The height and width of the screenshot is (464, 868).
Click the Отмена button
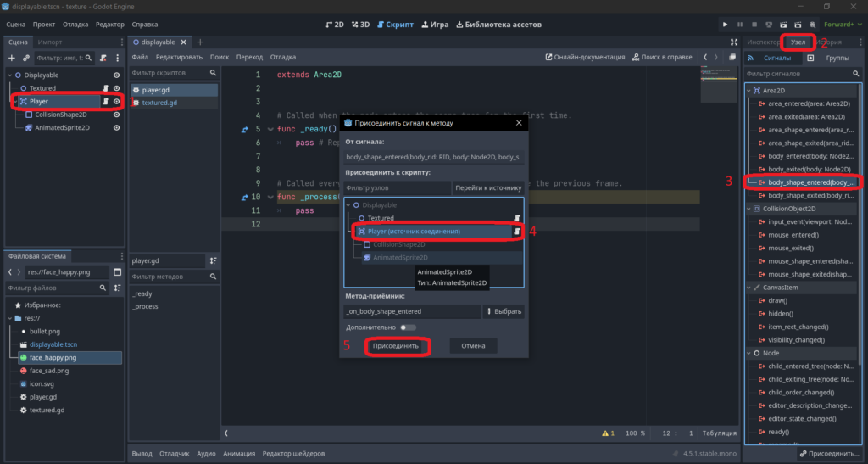(x=473, y=346)
